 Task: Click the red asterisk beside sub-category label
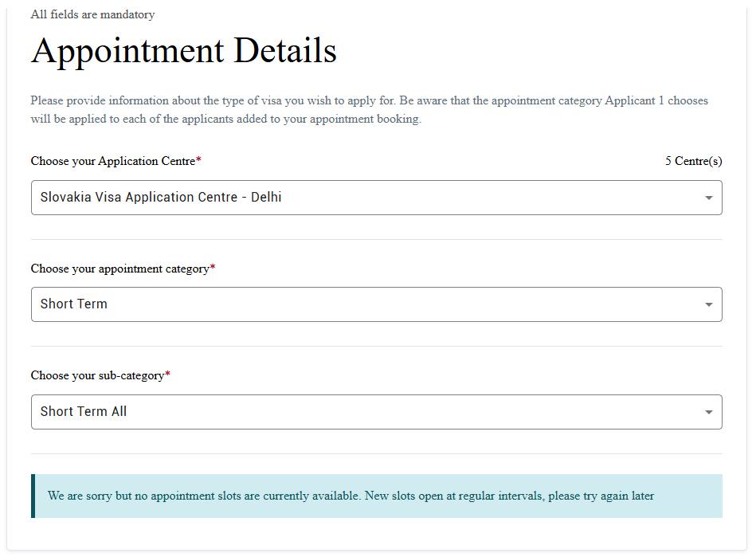pyautogui.click(x=168, y=375)
